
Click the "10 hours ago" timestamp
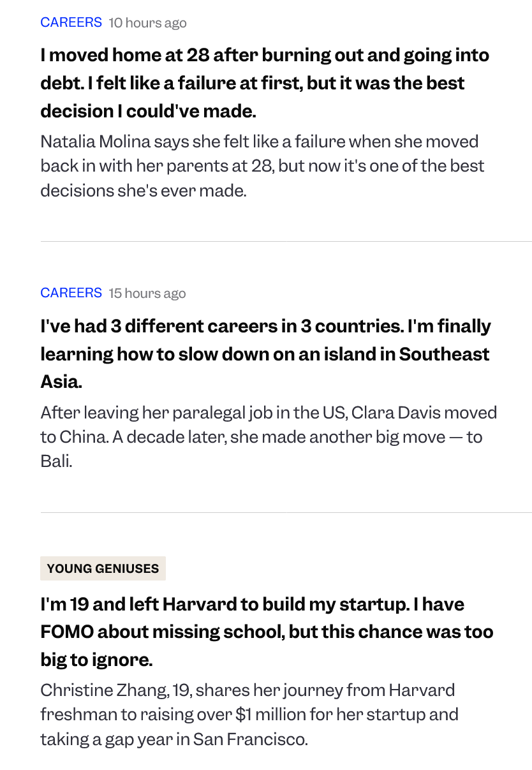(147, 23)
